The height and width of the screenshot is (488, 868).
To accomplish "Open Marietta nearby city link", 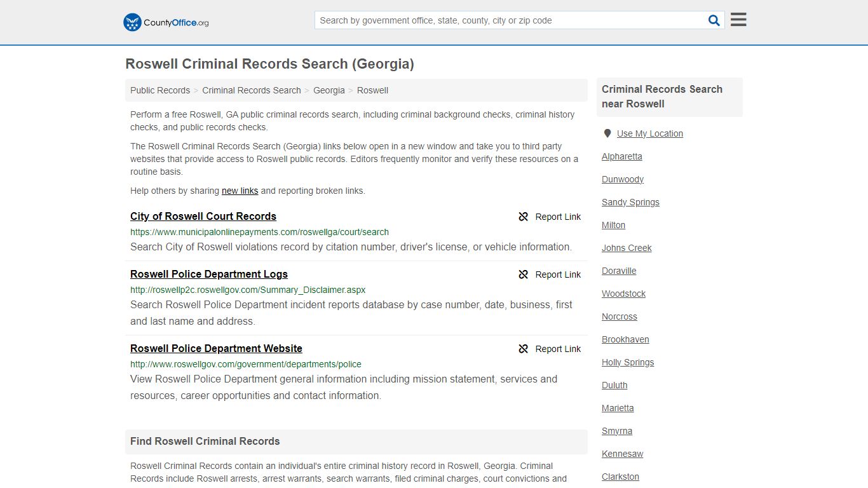I will pyautogui.click(x=618, y=408).
